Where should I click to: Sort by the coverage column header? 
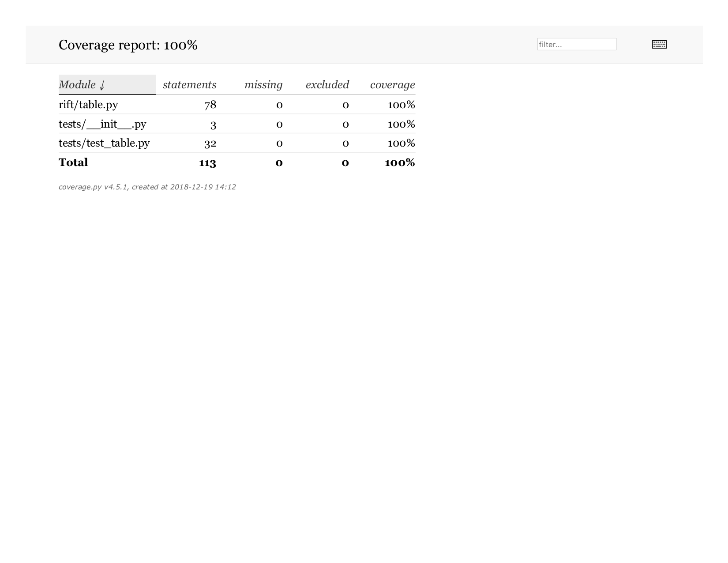tap(393, 84)
